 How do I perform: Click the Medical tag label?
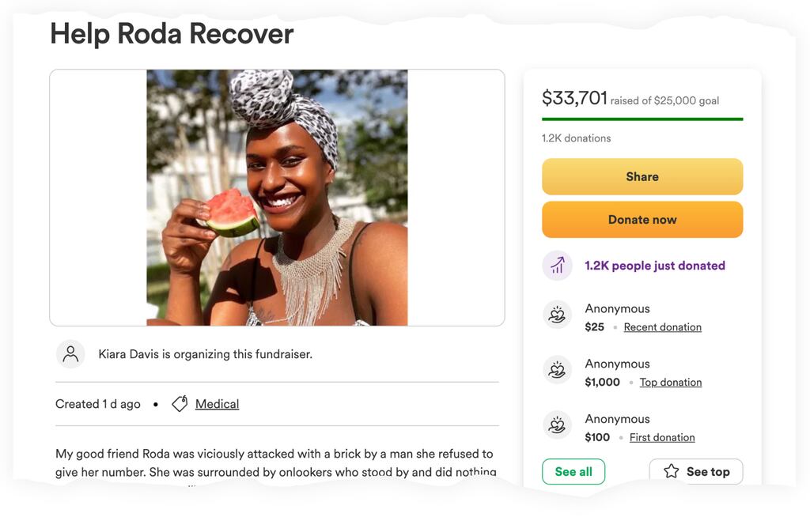click(217, 403)
